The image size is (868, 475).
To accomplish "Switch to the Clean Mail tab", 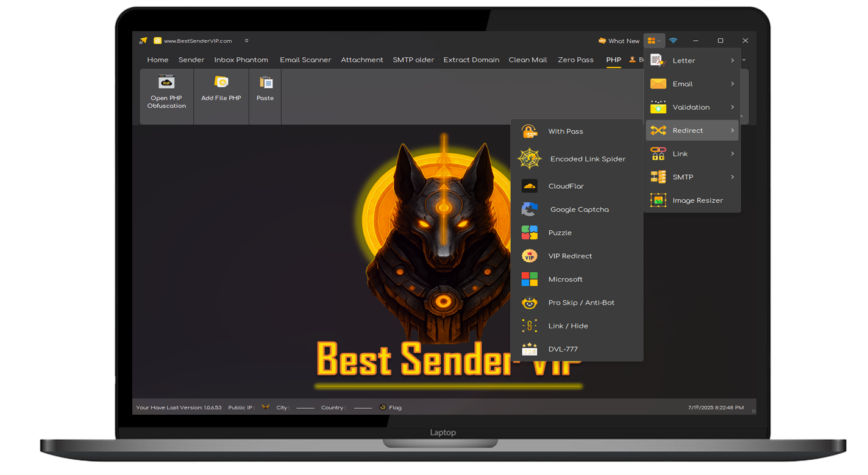I will pos(528,60).
